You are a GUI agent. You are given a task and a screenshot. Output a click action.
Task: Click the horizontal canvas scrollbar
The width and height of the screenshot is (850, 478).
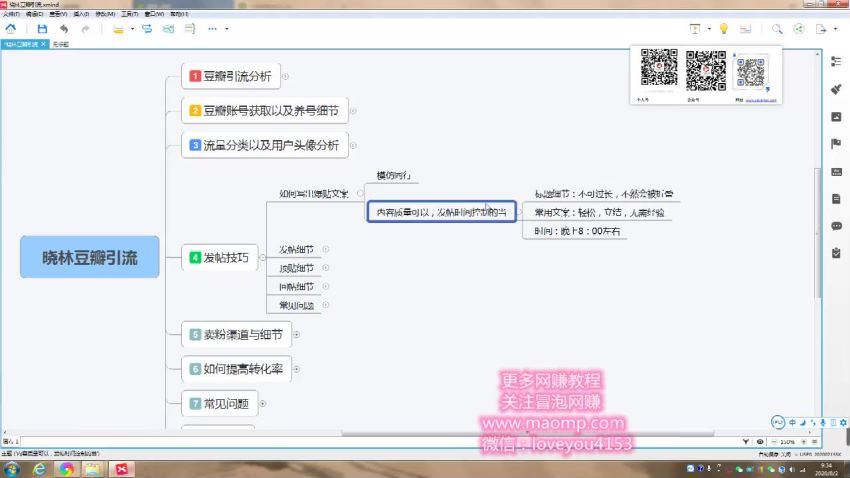(527, 434)
